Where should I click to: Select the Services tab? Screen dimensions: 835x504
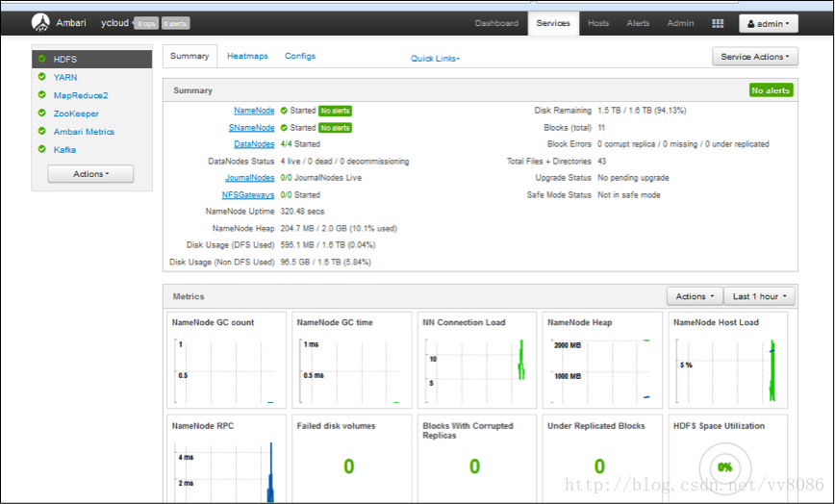coord(553,23)
